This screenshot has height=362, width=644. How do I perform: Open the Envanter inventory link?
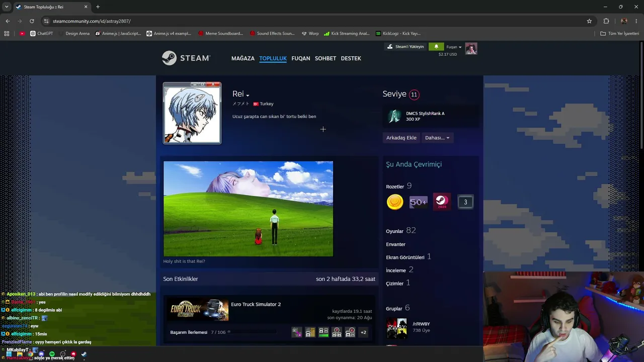tap(395, 244)
